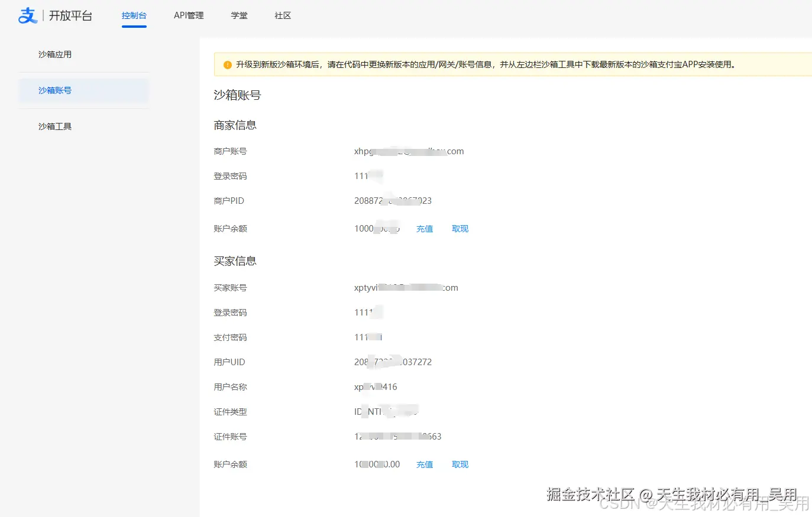Switch to the API管理 tab
Image resolution: width=812 pixels, height=517 pixels.
(188, 15)
